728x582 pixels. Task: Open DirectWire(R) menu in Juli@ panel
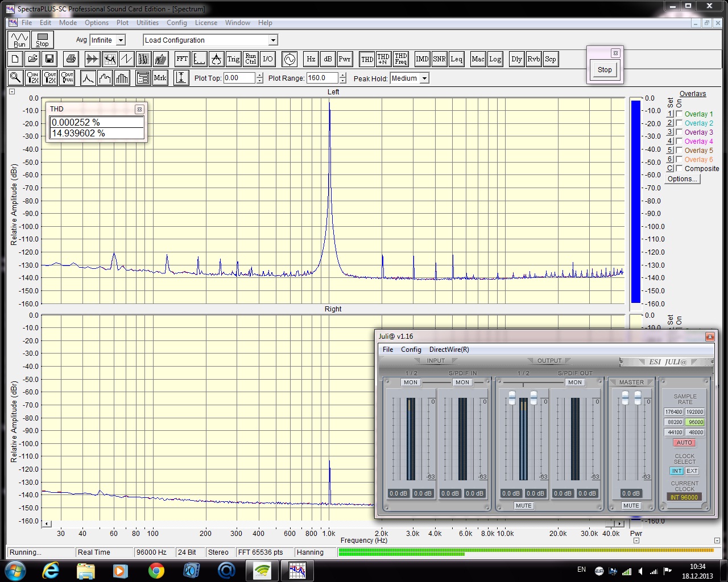[x=449, y=350]
